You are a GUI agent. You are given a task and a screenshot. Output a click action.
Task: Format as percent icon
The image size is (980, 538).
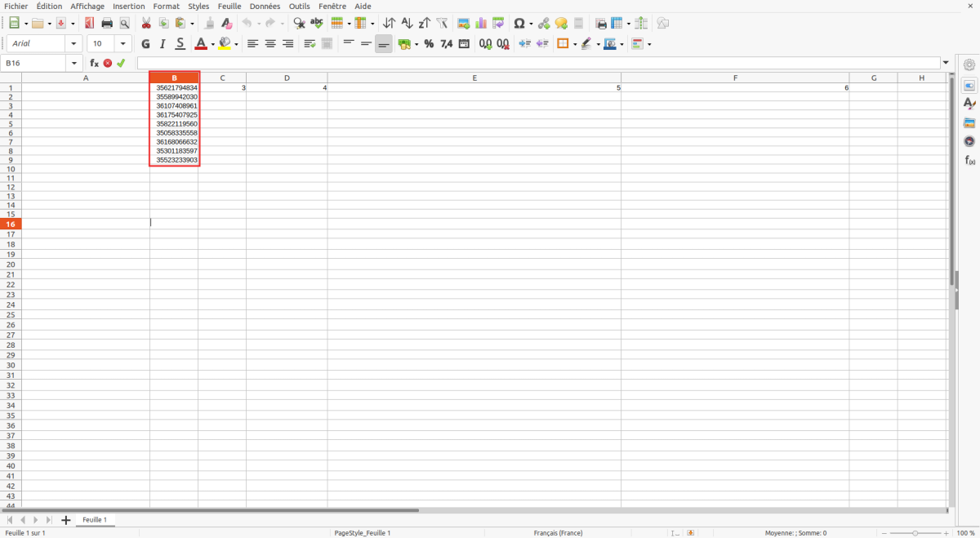pos(429,44)
